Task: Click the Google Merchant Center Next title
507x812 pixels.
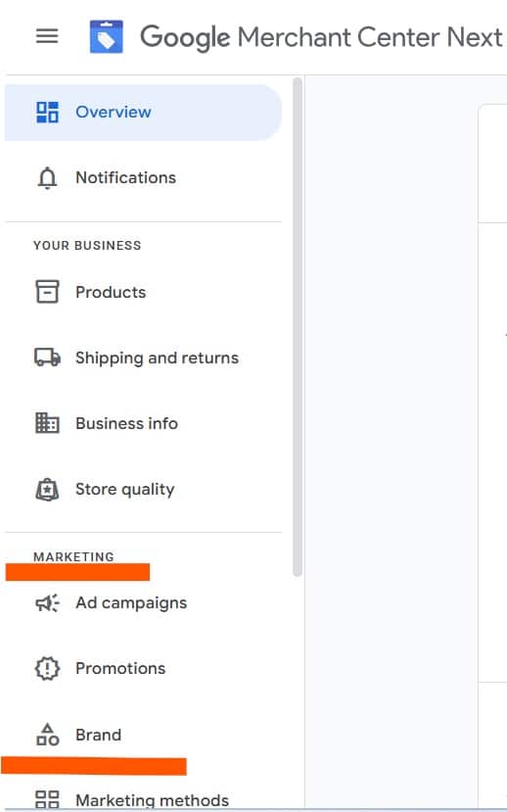Action: click(x=321, y=38)
